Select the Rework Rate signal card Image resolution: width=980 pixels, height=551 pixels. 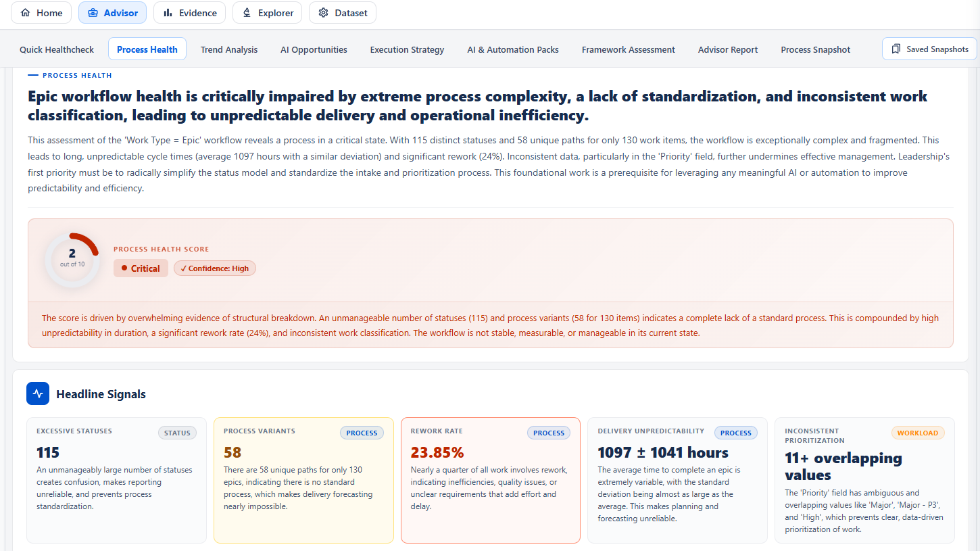490,480
